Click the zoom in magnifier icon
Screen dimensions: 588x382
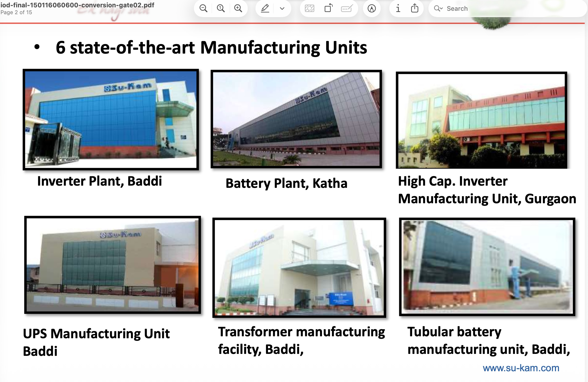[x=238, y=8]
